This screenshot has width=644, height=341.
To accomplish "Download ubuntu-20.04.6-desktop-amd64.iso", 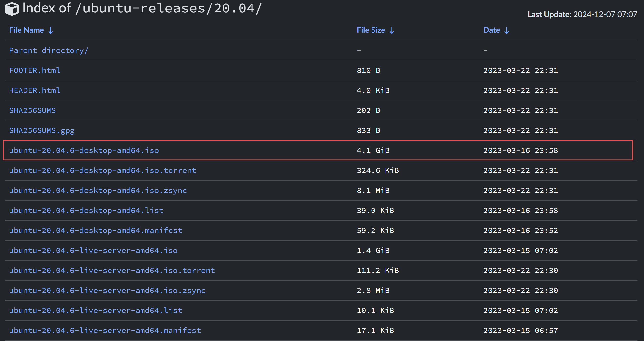I will 84,150.
